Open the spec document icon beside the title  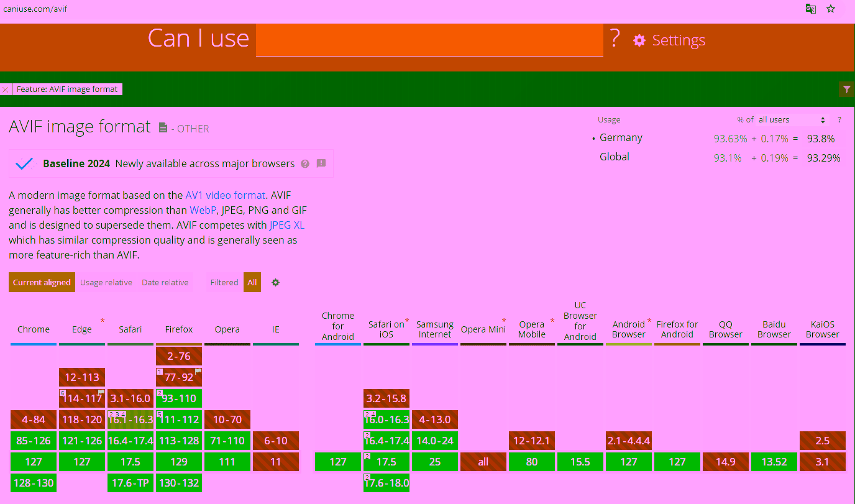(x=163, y=127)
